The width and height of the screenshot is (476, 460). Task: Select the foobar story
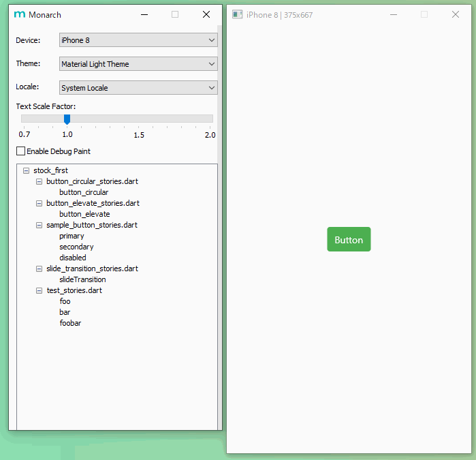70,323
